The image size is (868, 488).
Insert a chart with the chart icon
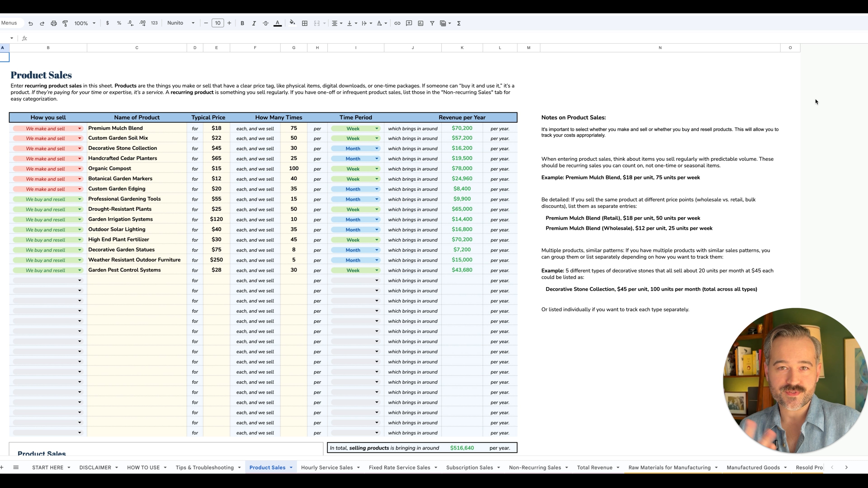click(420, 23)
